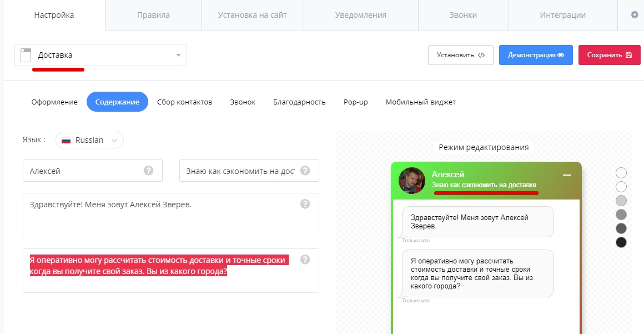
Task: Open the Доставка widget dropdown
Action: (100, 55)
